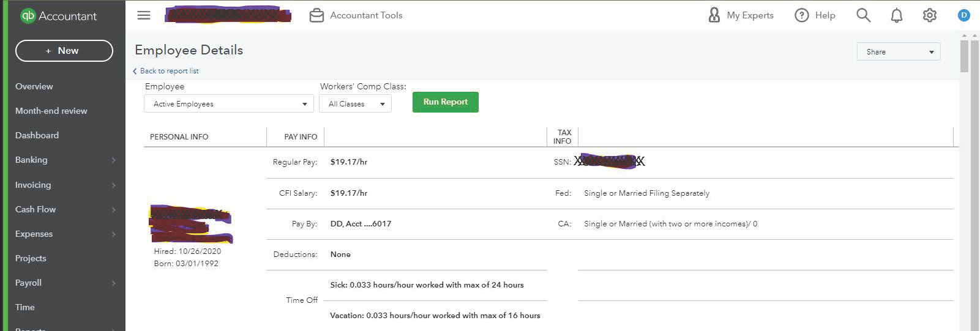
Task: Click the search magnifier icon
Action: [863, 15]
